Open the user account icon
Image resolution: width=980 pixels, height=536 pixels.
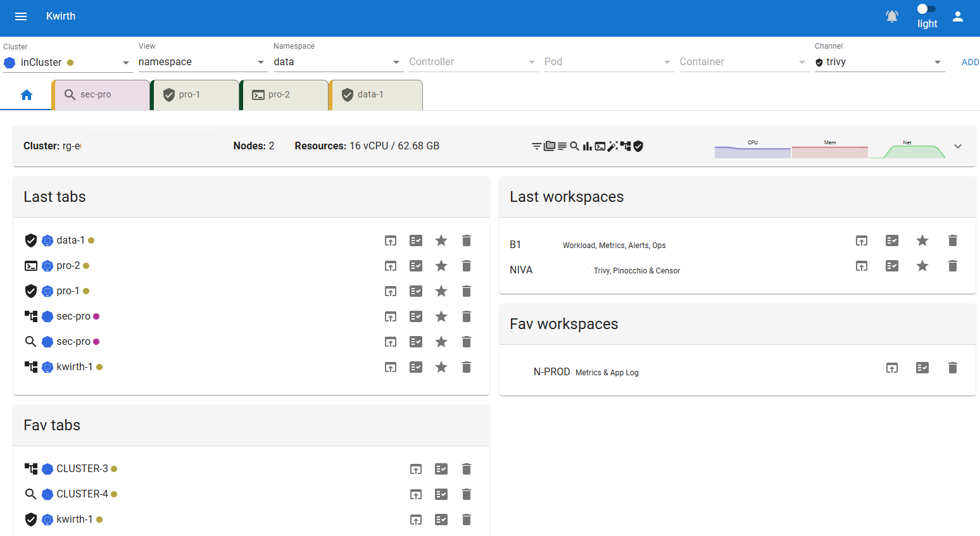point(958,16)
